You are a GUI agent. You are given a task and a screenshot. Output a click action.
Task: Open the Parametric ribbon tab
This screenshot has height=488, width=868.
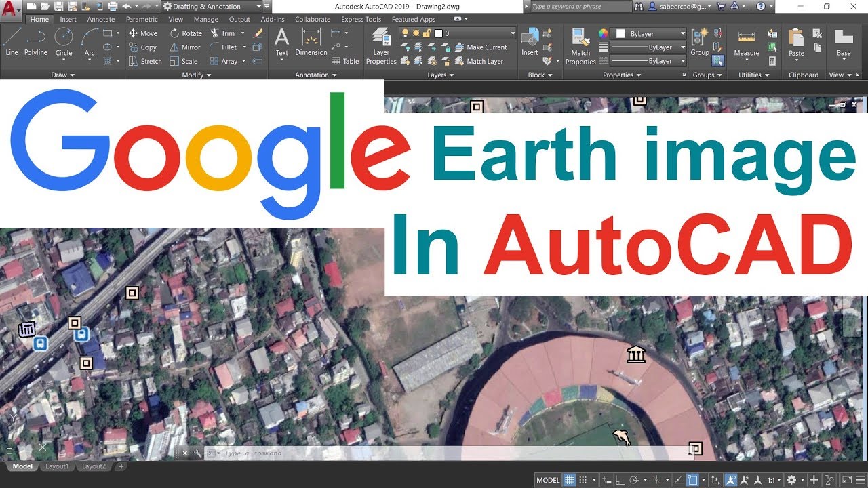click(142, 19)
